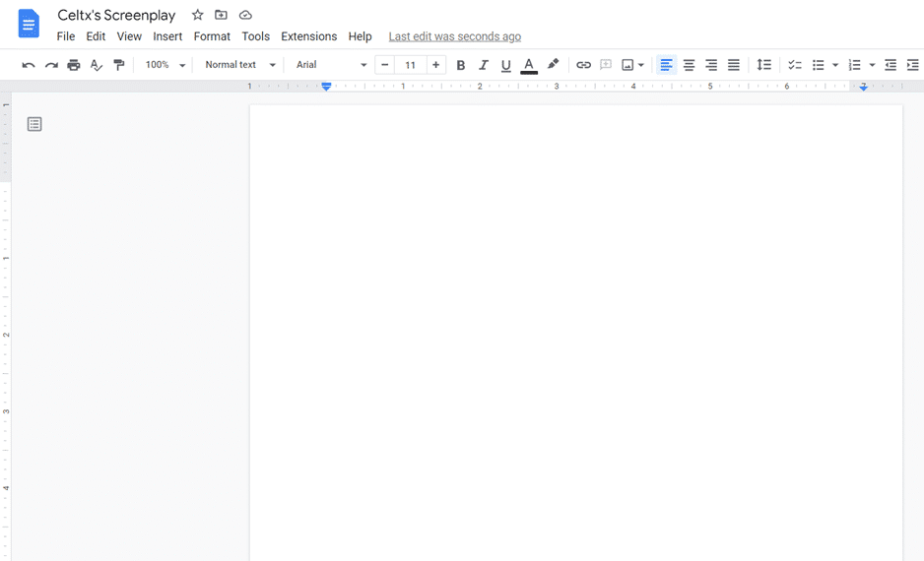Star the Celtx's Screenplay document
Screen dimensions: 924x561
pyautogui.click(x=197, y=15)
